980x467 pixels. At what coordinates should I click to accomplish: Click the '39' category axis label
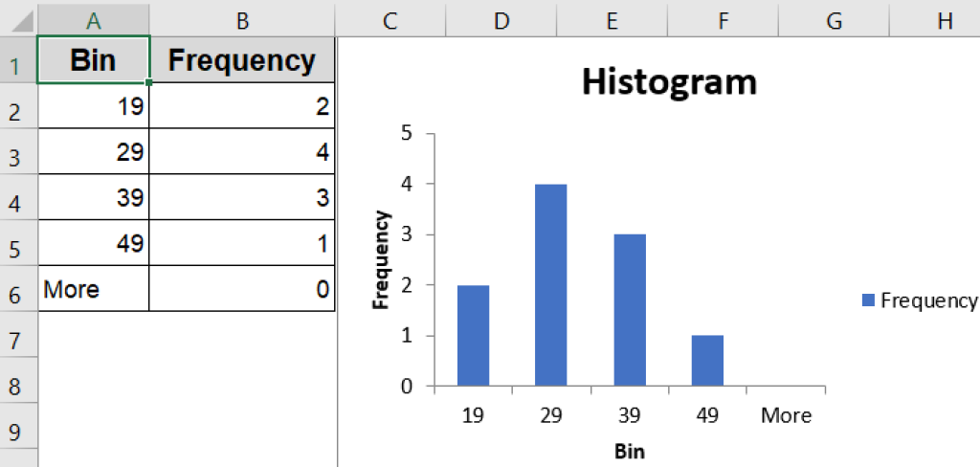point(630,415)
